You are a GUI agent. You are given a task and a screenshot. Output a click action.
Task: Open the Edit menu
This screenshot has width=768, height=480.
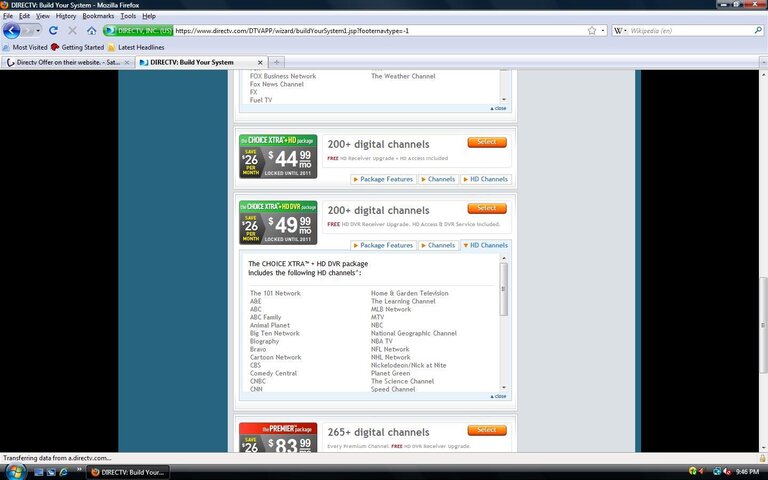[x=24, y=16]
